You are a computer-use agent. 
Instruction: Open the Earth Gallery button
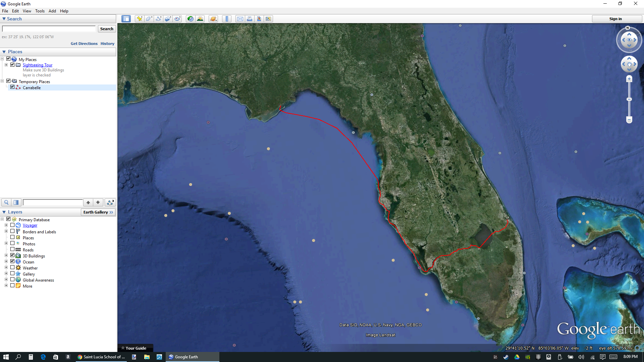98,212
